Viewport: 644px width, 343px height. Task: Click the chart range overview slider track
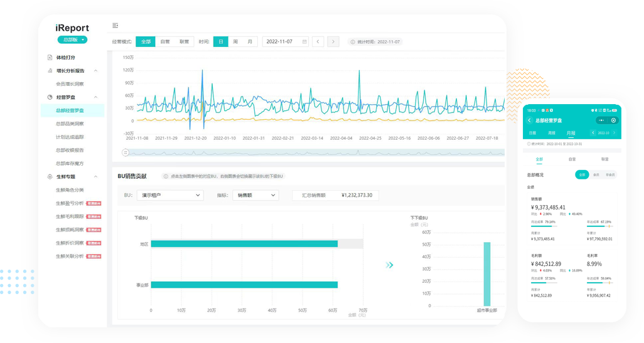tap(315, 152)
